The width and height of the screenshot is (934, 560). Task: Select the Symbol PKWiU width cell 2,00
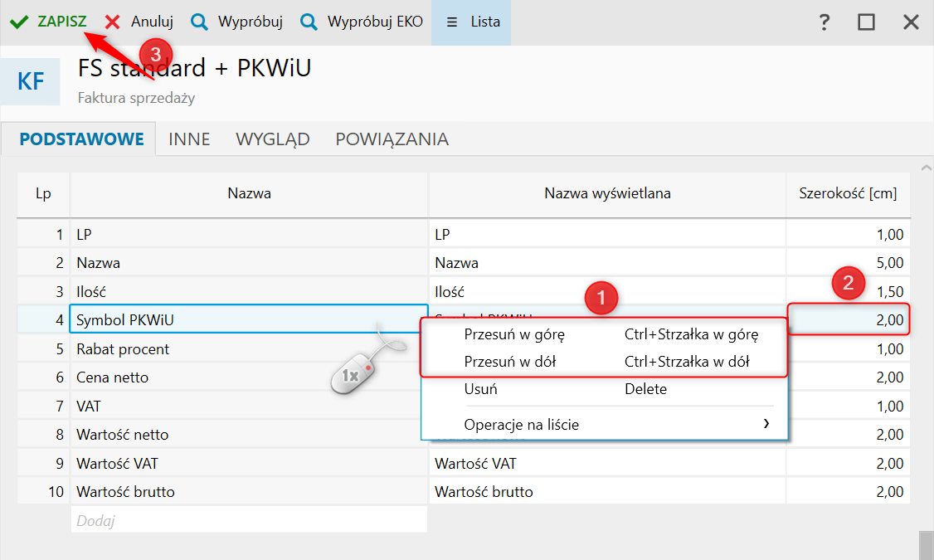[x=848, y=320]
